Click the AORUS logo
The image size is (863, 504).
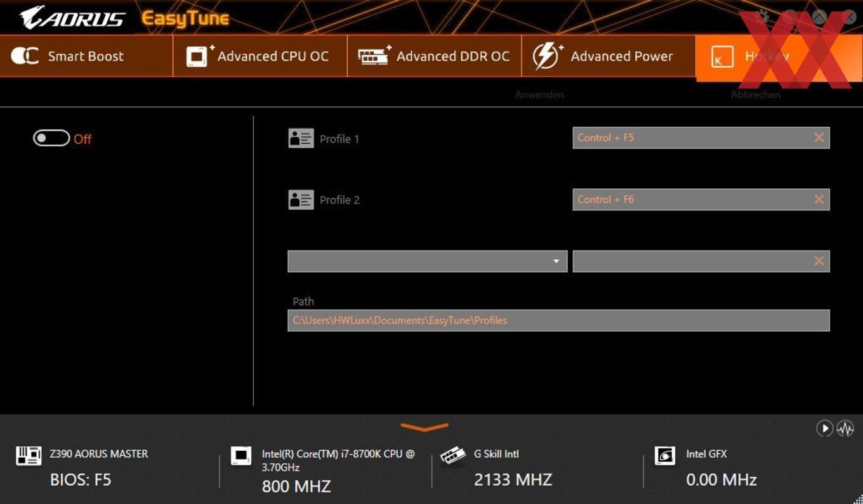point(72,18)
